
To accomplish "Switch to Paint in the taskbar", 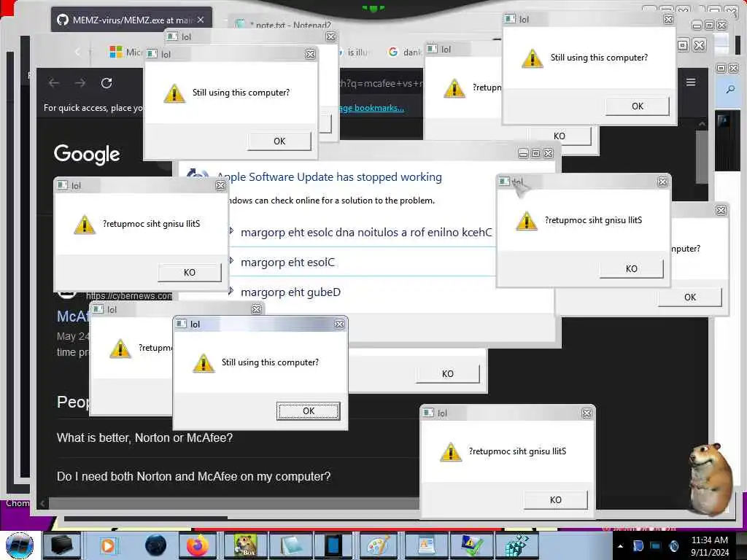I will (379, 545).
